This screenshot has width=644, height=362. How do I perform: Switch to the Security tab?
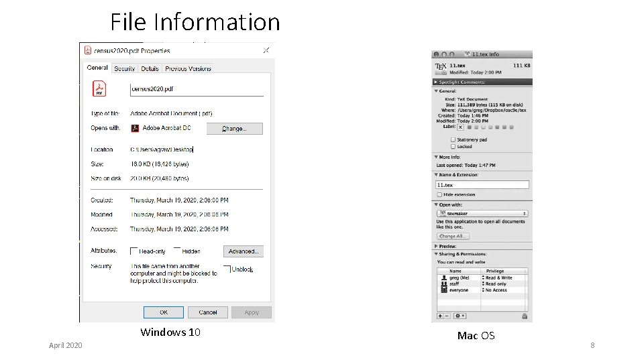[125, 68]
